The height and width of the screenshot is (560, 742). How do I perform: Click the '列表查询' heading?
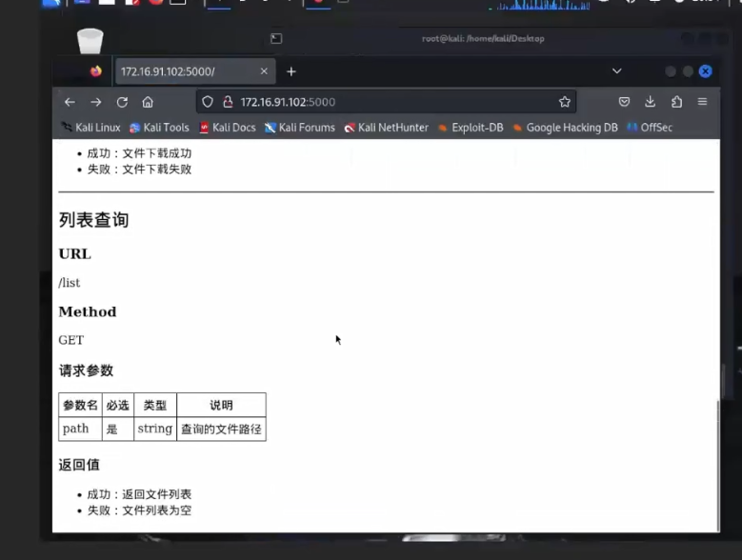tap(93, 220)
